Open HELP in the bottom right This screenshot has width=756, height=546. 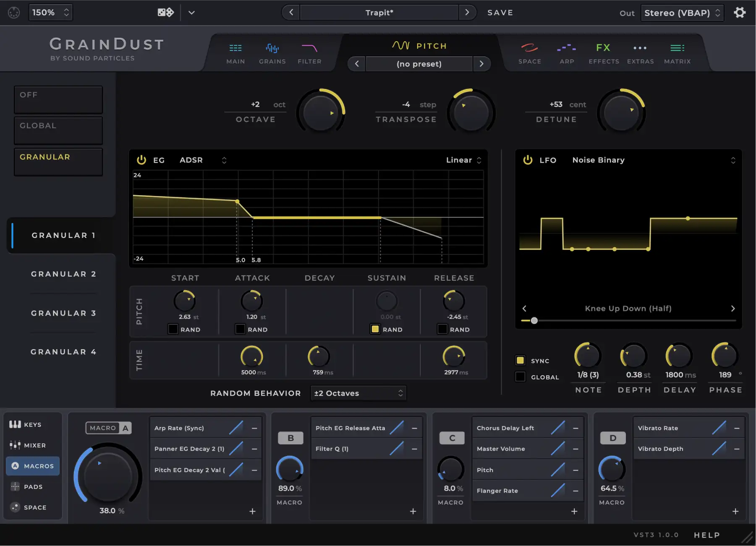tap(706, 535)
